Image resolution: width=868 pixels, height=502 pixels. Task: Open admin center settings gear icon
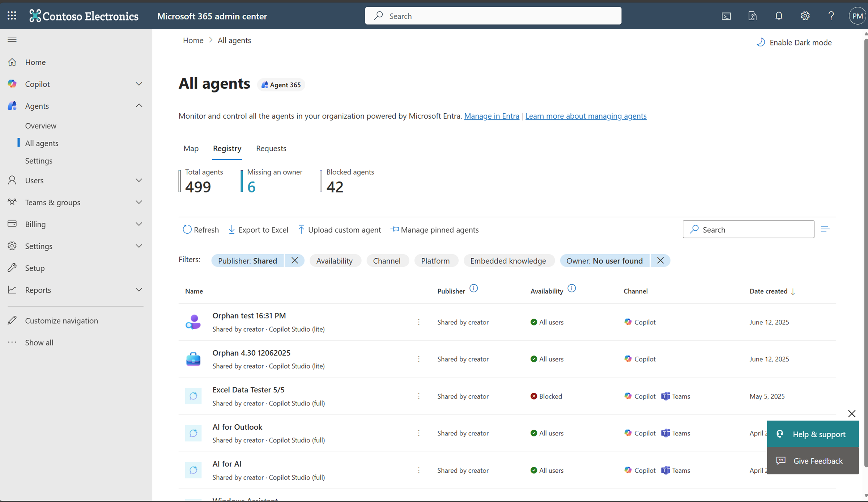805,16
